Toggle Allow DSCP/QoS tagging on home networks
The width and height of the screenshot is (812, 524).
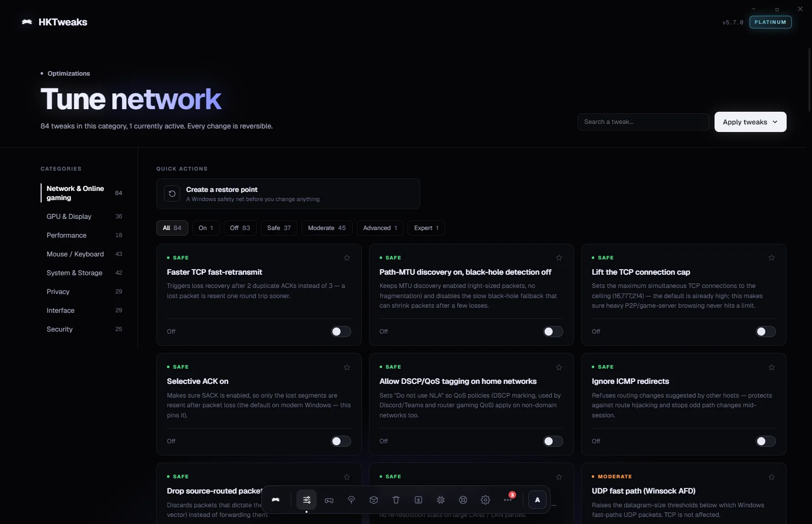pos(553,441)
